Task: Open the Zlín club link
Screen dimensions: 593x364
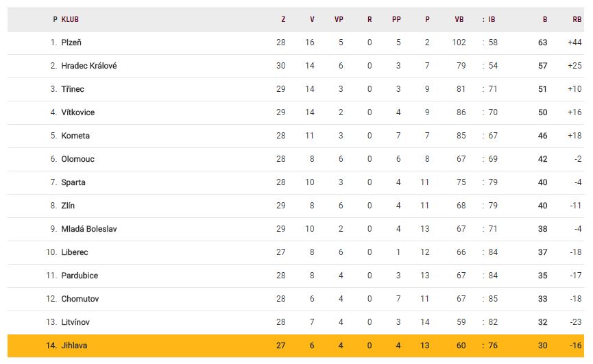Action: click(68, 206)
